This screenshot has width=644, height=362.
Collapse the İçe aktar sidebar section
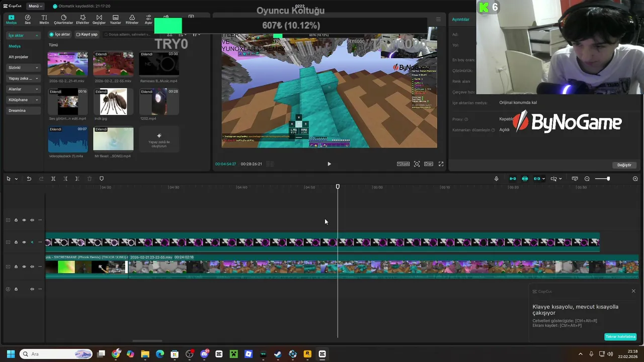point(37,36)
